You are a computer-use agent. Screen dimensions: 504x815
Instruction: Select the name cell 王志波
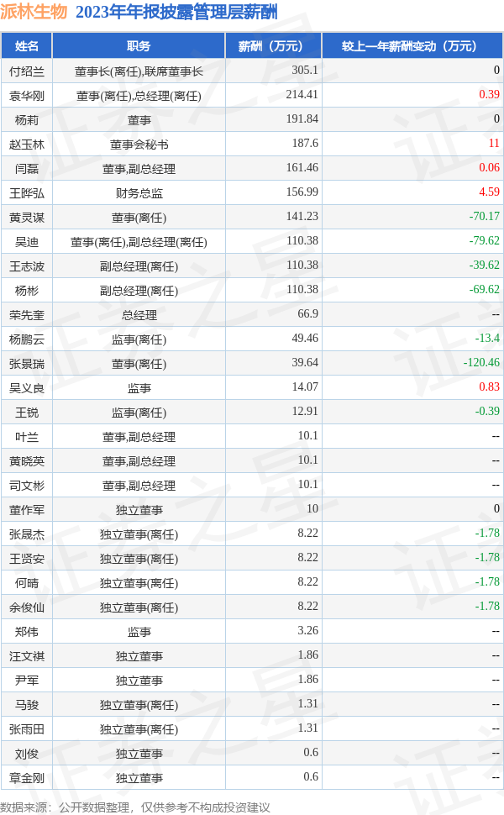[x=27, y=266]
